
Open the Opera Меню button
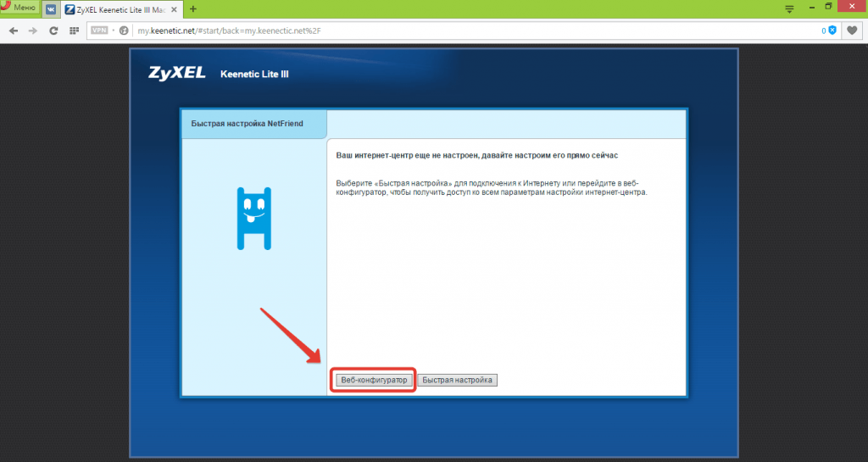point(19,8)
